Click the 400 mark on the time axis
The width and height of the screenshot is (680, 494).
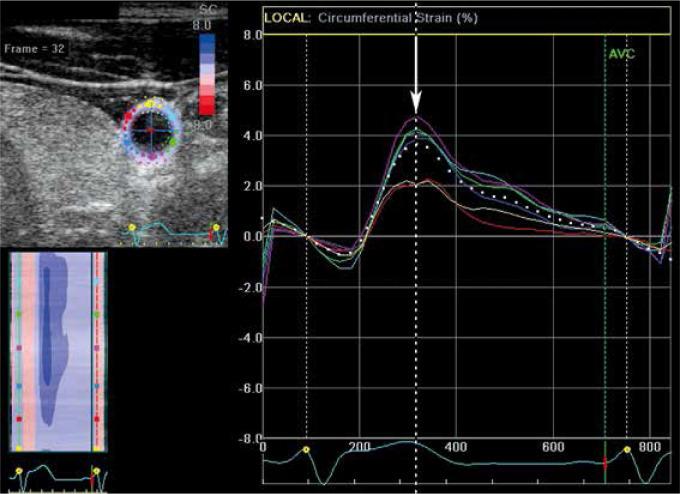click(456, 447)
